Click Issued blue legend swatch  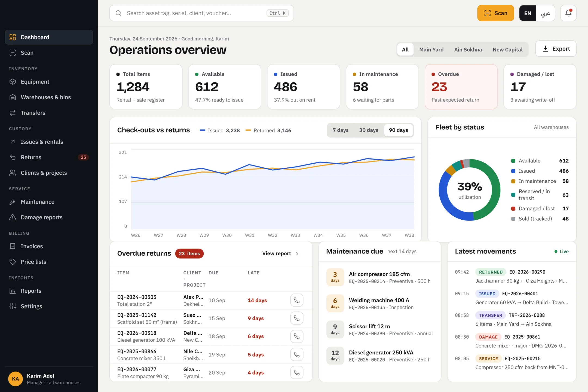tap(513, 171)
